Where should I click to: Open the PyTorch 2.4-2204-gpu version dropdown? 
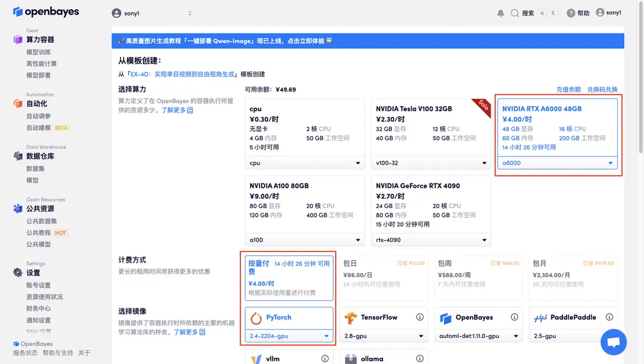289,336
